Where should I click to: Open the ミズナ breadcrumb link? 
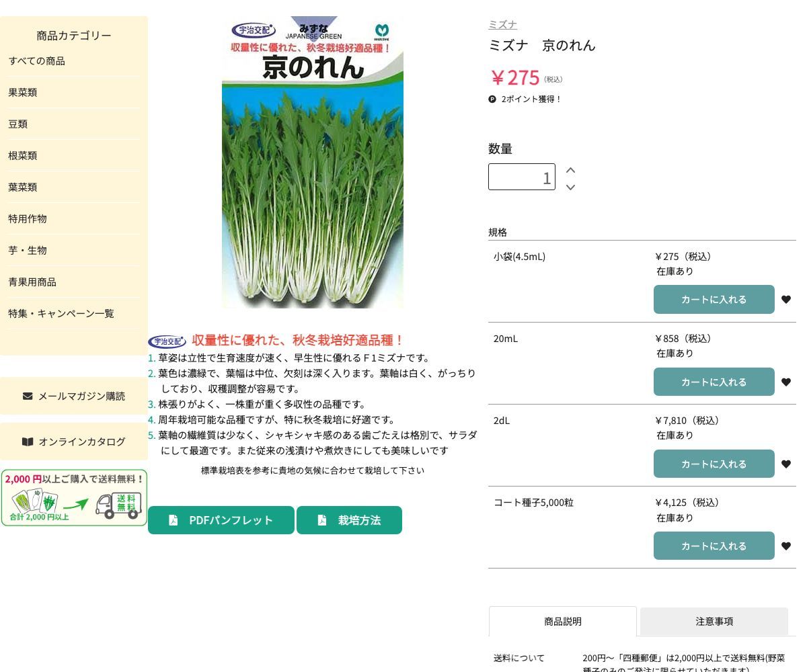click(502, 25)
